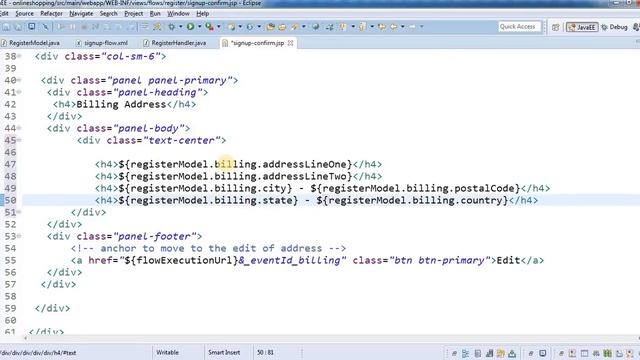Click the Next Annotation toolbar icon
640x360 pixels.
click(342, 27)
